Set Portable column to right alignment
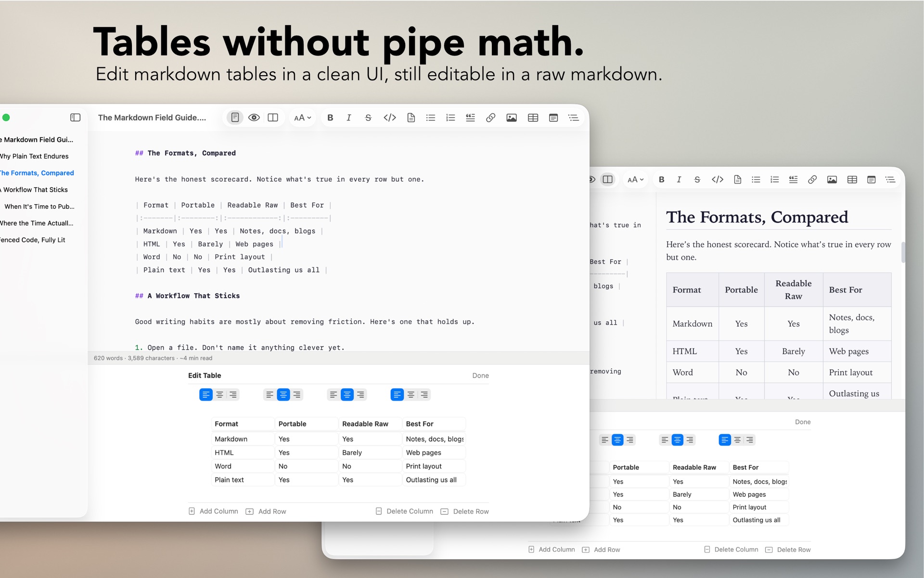This screenshot has width=924, height=578. [297, 395]
